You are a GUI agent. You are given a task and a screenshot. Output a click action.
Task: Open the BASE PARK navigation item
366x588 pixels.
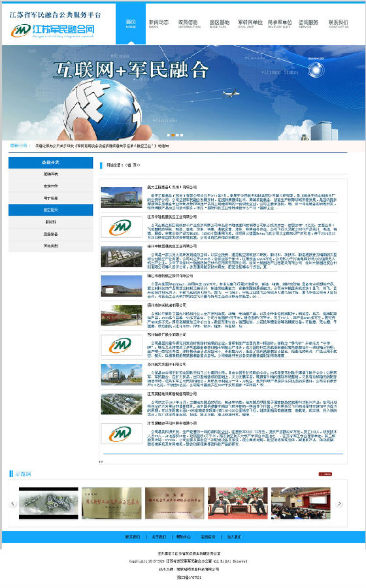click(219, 24)
